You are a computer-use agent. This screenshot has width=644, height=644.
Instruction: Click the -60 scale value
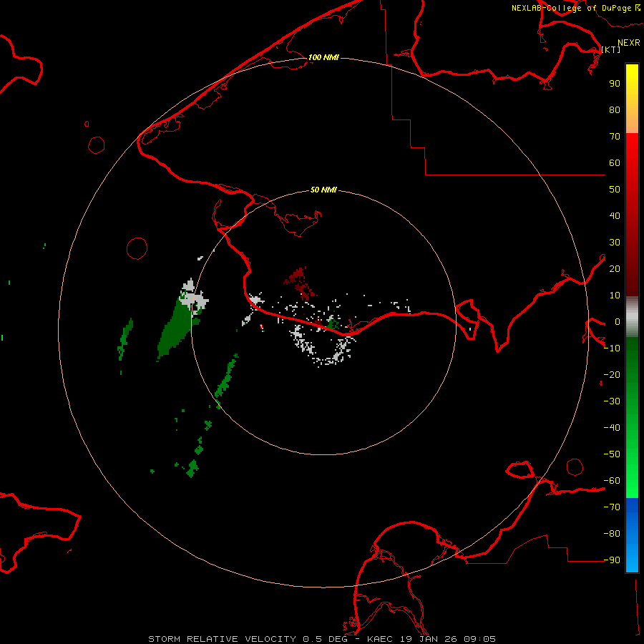pyautogui.click(x=612, y=481)
